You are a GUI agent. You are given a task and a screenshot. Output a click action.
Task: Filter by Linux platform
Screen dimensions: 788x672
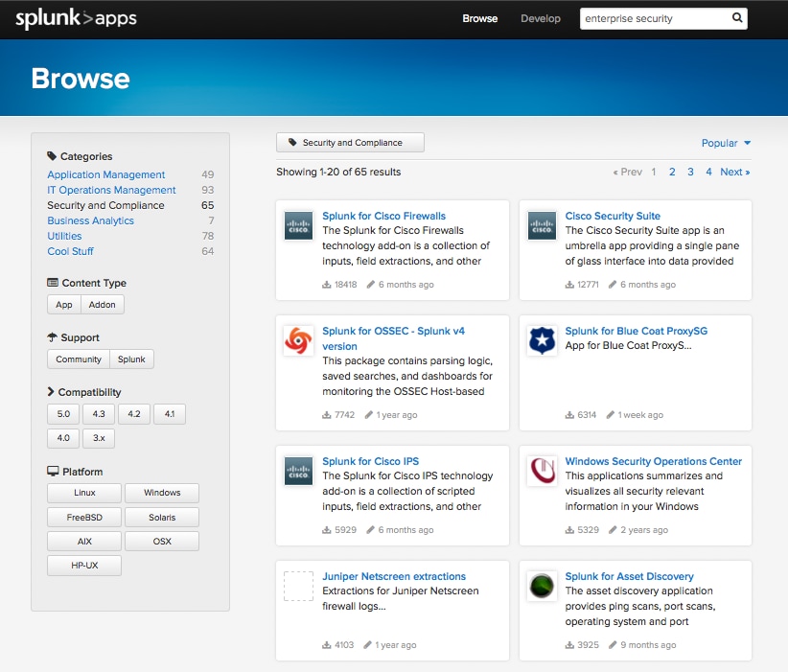pos(84,493)
